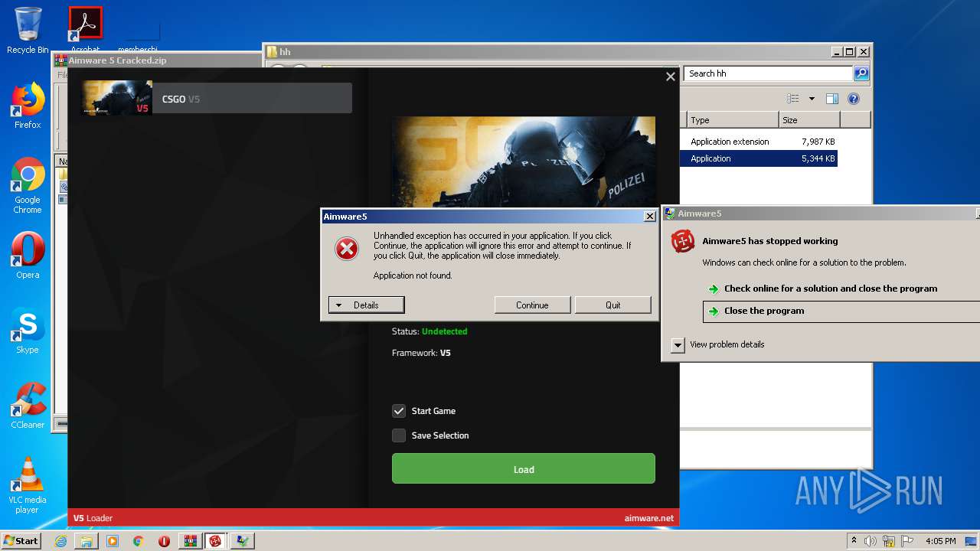Change view icon in hh explorer window
Viewport: 980px width, 551px height.
click(x=793, y=99)
